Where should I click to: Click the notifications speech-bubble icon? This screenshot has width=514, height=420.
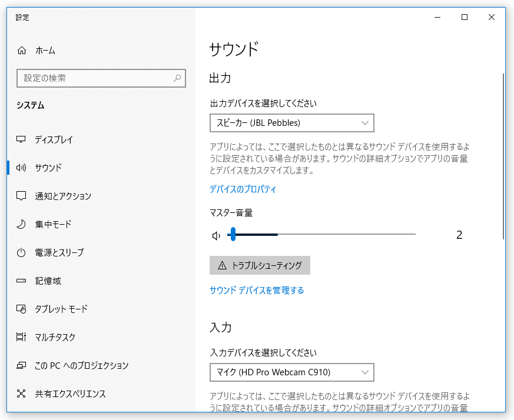(21, 196)
